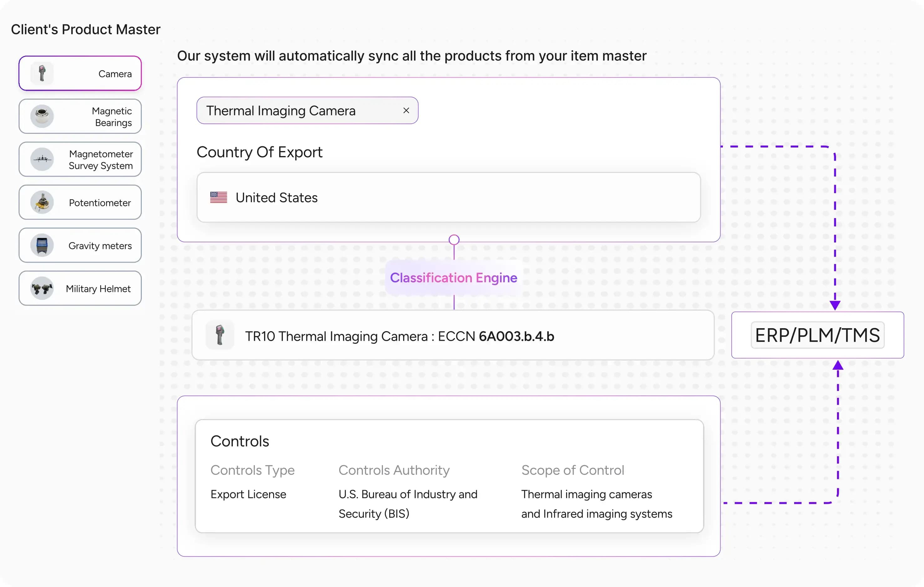Click the circle connector node below export panel

(x=454, y=240)
